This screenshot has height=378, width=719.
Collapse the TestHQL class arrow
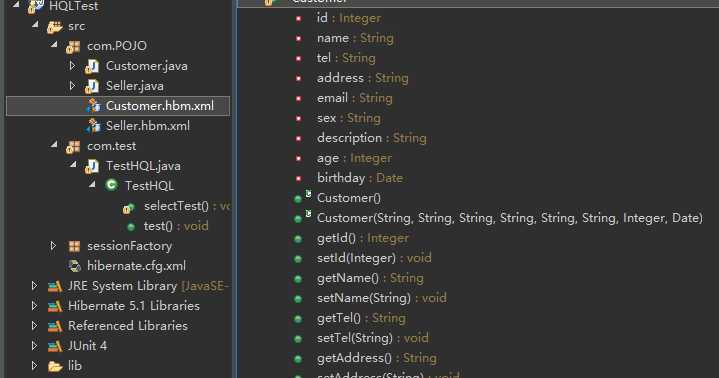(92, 184)
